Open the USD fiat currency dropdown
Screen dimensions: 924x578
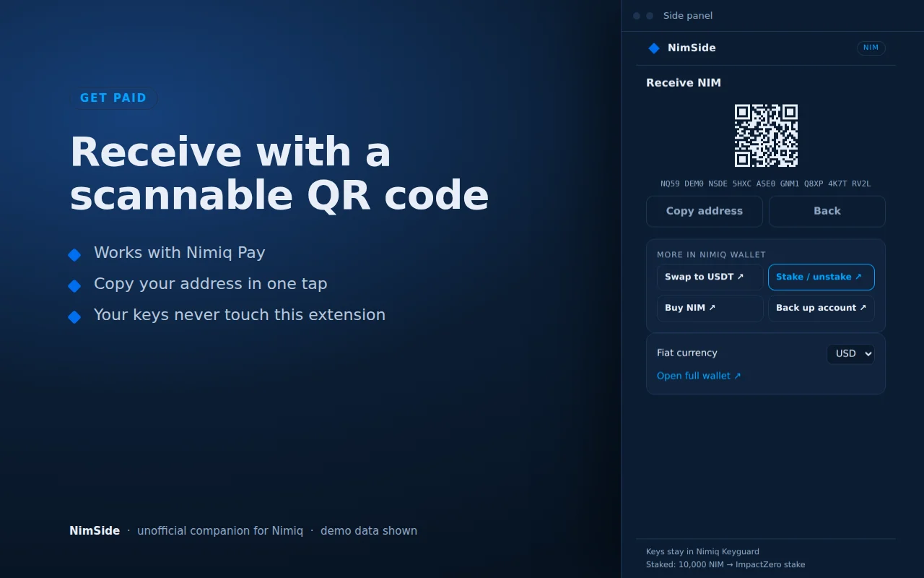[850, 353]
